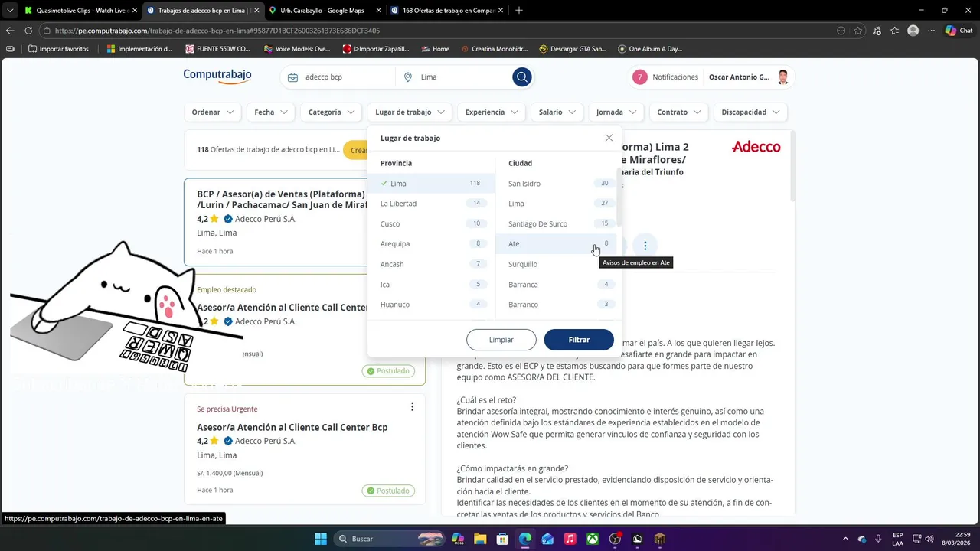The width and height of the screenshot is (980, 551).
Task: Open Creatina Monohidr... bookmark
Action: (x=494, y=49)
